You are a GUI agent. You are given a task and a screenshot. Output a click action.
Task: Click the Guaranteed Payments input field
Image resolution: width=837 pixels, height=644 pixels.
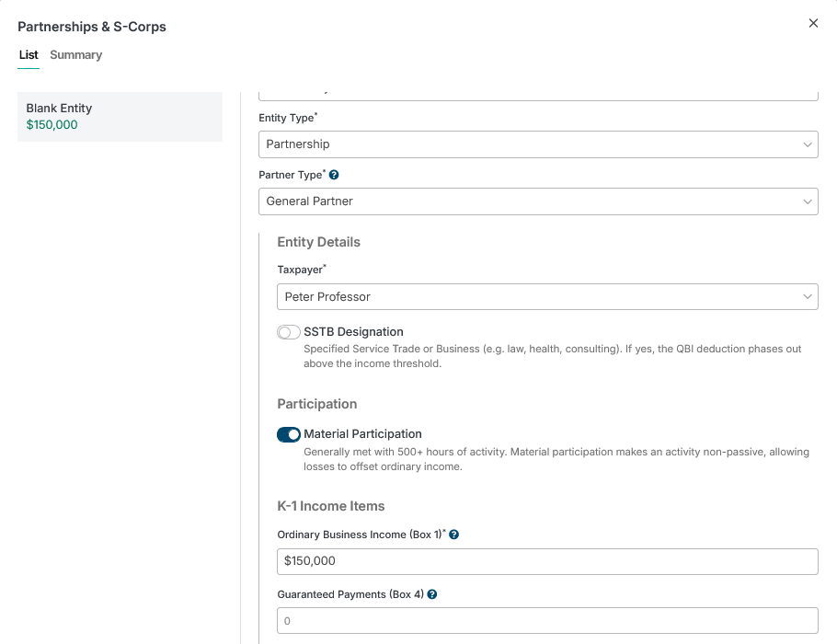coord(547,620)
